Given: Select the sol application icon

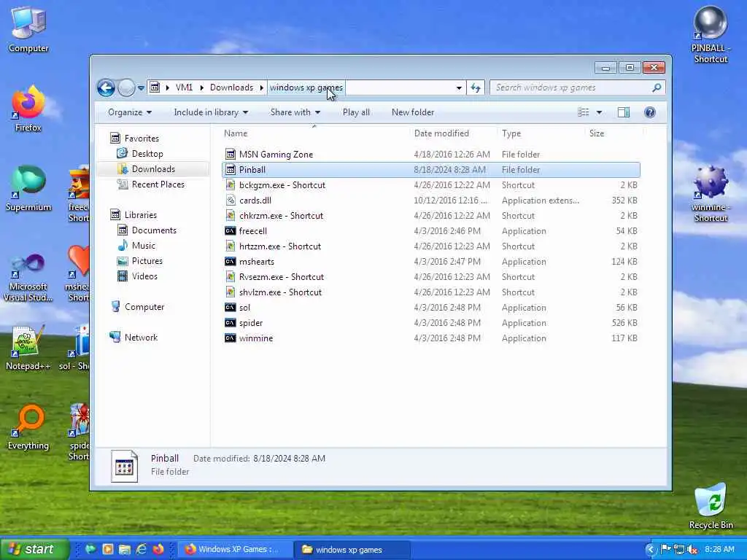Looking at the screenshot, I should (x=231, y=308).
